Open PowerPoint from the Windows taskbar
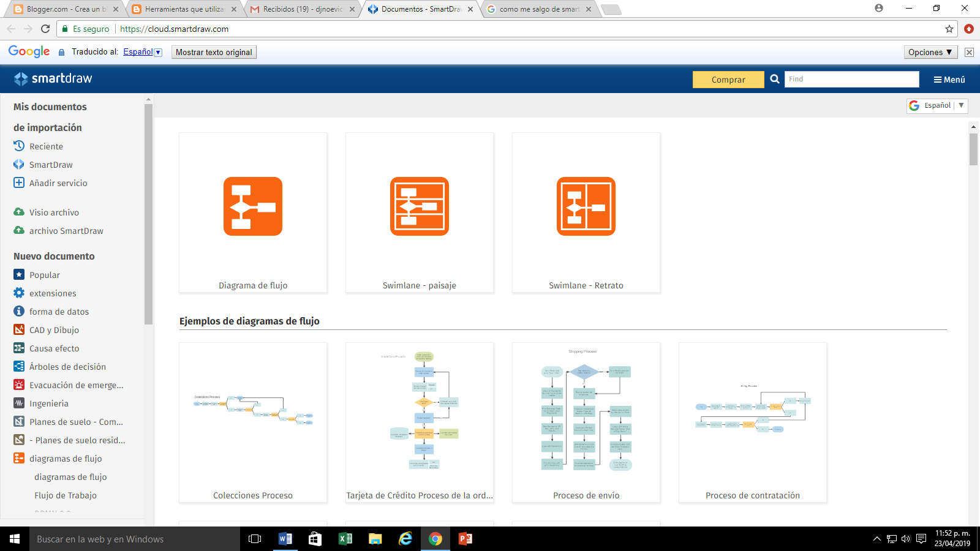 (466, 539)
